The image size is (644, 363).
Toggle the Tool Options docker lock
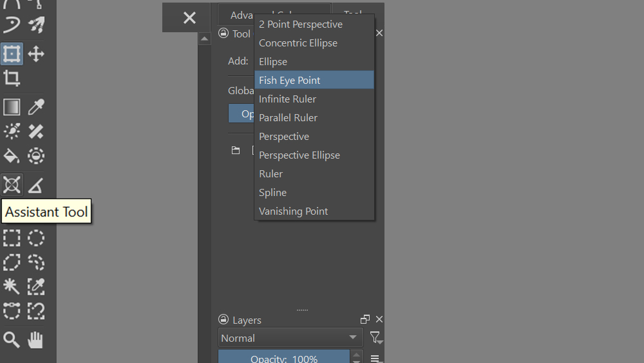(223, 33)
